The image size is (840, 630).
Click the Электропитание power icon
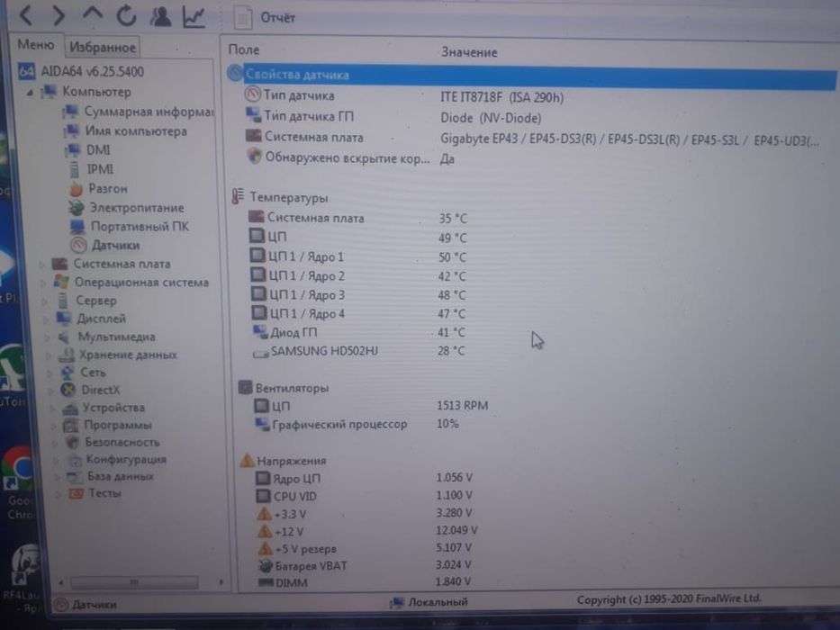(77, 208)
